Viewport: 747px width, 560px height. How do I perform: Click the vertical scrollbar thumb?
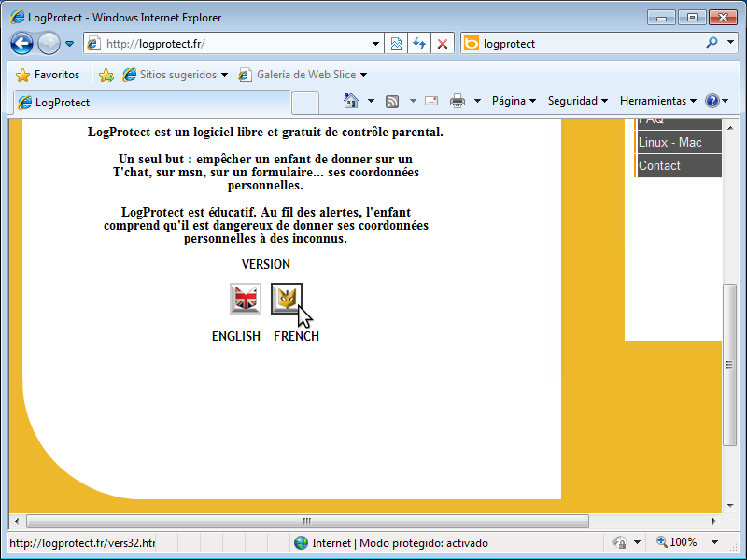[x=730, y=365]
